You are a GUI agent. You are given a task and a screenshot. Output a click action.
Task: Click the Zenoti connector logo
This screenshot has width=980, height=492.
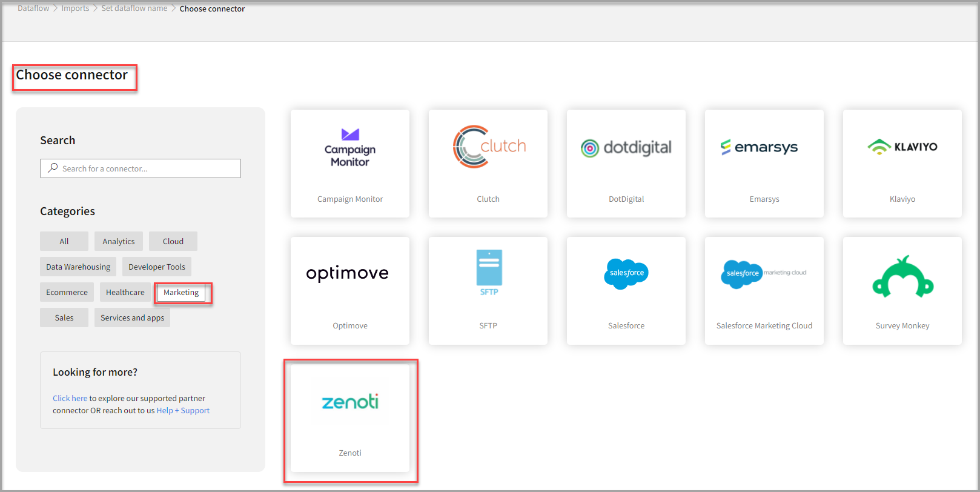pyautogui.click(x=350, y=402)
